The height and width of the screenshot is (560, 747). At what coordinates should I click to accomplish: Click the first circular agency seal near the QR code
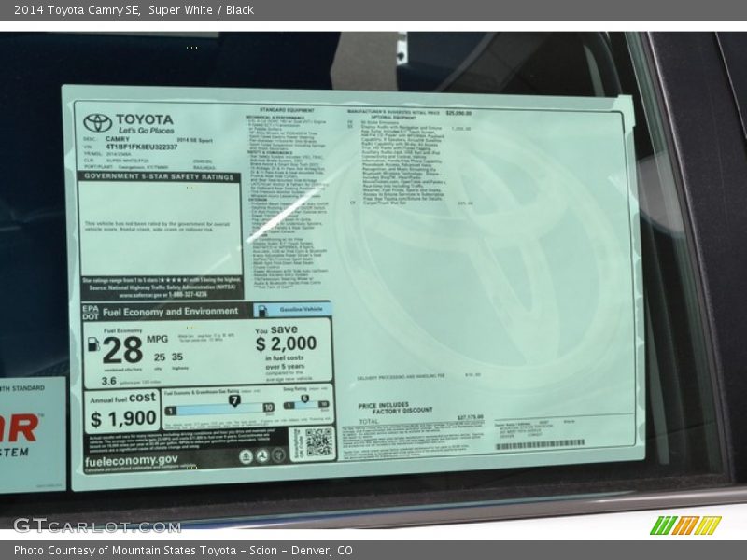246,456
